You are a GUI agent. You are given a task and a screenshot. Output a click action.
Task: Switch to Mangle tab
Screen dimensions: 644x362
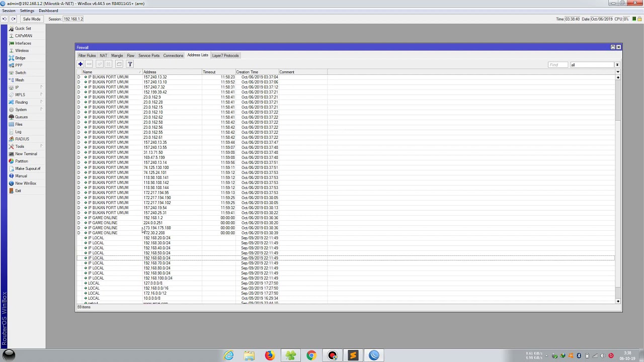tap(117, 56)
